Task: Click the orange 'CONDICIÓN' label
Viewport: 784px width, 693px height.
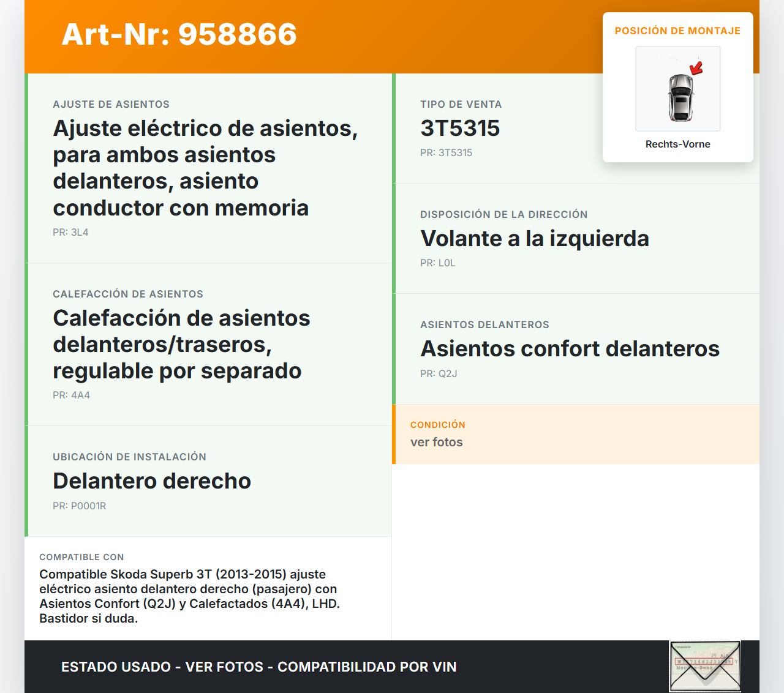Action: [x=438, y=425]
